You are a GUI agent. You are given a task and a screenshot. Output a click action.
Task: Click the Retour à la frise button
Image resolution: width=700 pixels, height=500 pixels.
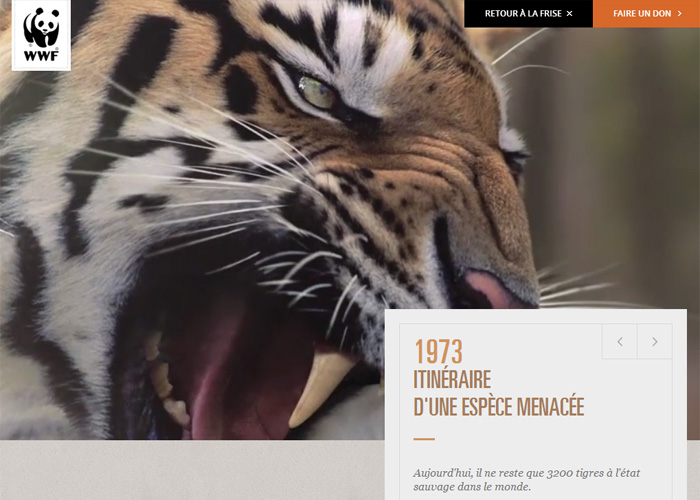pyautogui.click(x=529, y=14)
